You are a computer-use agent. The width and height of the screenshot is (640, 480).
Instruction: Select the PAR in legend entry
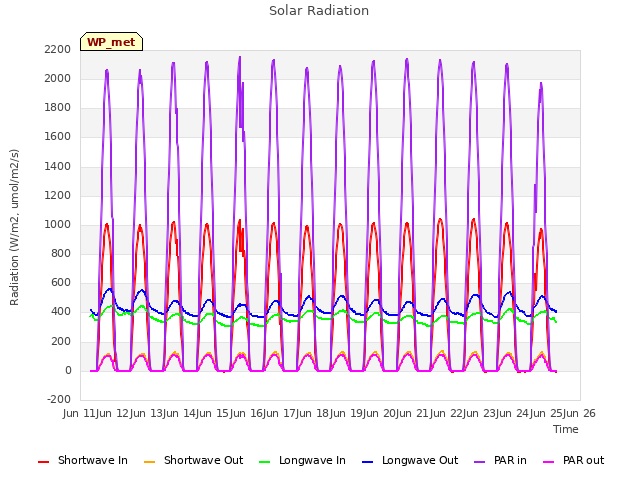pyautogui.click(x=500, y=460)
